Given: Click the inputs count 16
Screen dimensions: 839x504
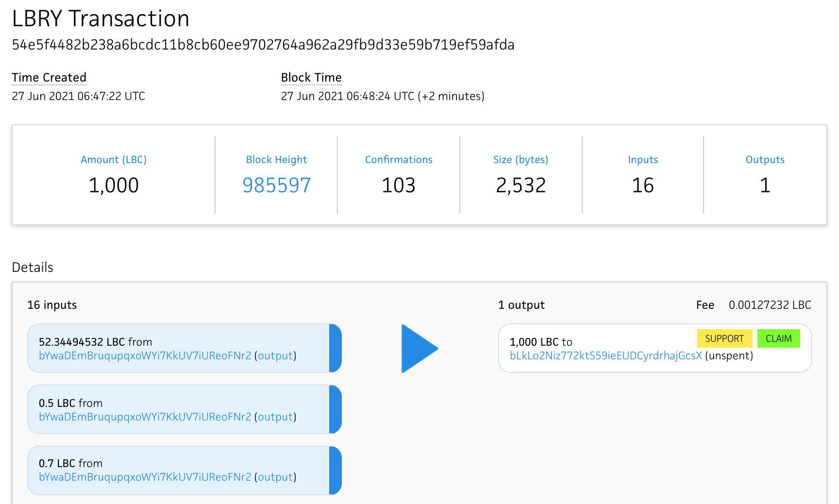Looking at the screenshot, I should [x=643, y=185].
